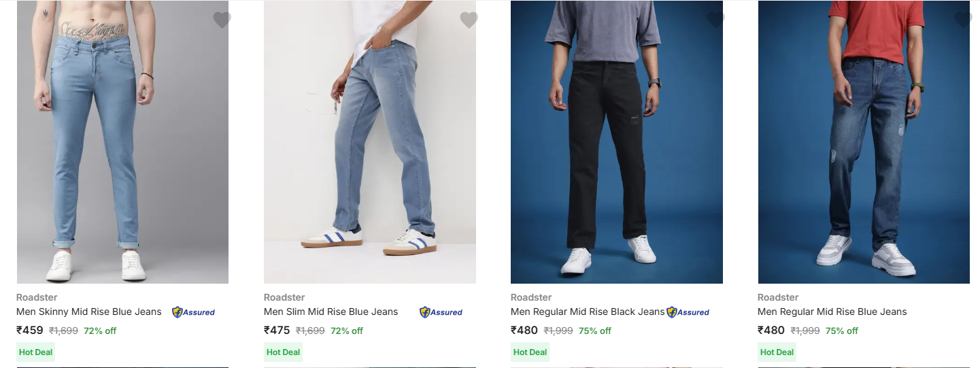Toggle wishlist heart on the Black Jeans image

[715, 20]
